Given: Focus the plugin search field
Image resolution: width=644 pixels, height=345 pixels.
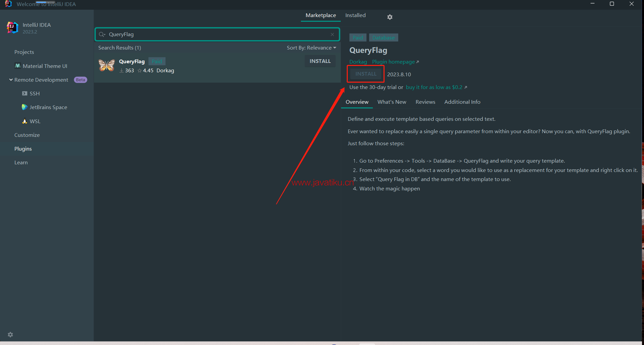Looking at the screenshot, I should 217,34.
